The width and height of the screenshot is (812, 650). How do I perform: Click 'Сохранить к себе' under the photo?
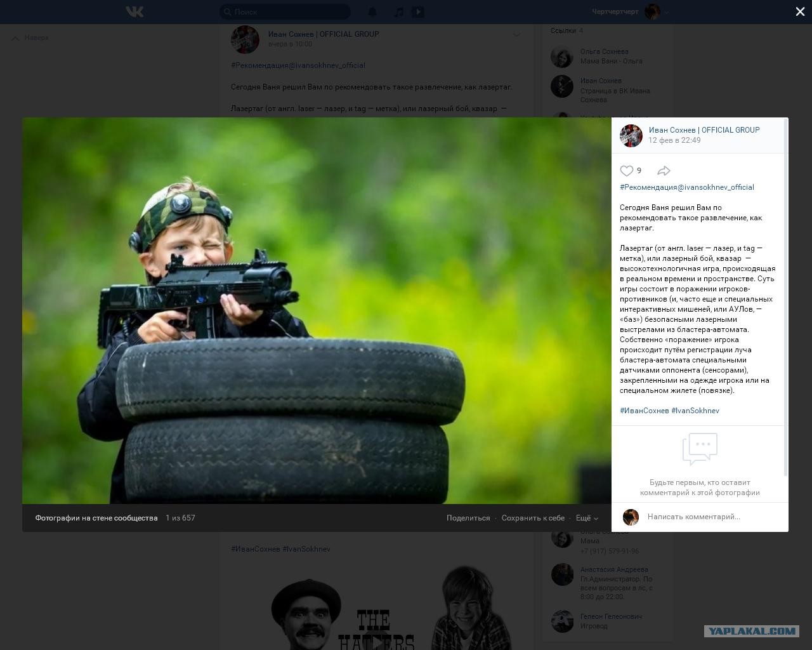[x=533, y=518]
